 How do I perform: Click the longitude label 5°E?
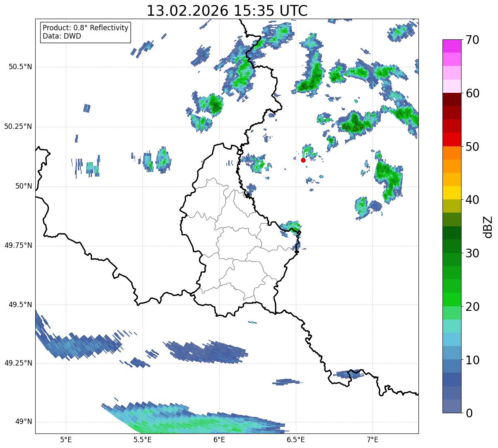66,440
